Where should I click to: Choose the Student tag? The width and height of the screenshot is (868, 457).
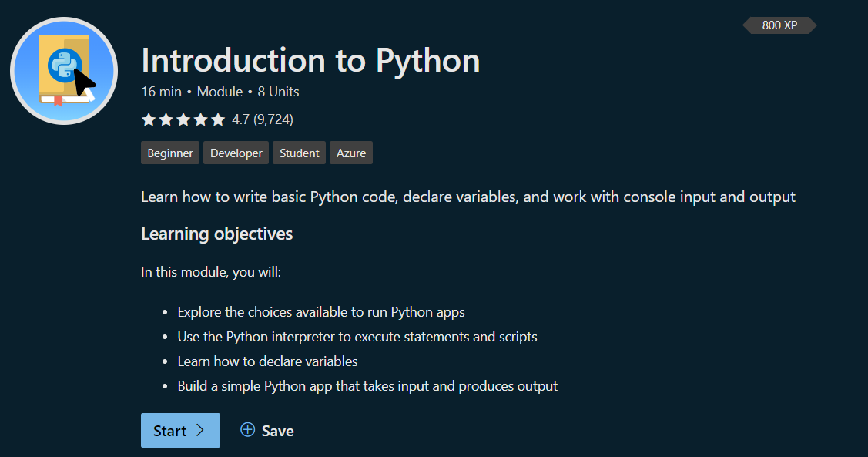(x=300, y=153)
